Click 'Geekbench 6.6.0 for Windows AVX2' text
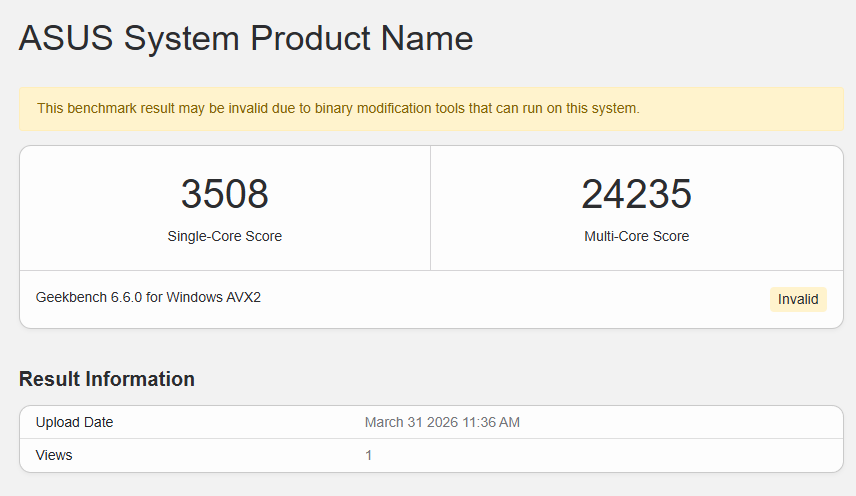The image size is (856, 496). pos(148,297)
